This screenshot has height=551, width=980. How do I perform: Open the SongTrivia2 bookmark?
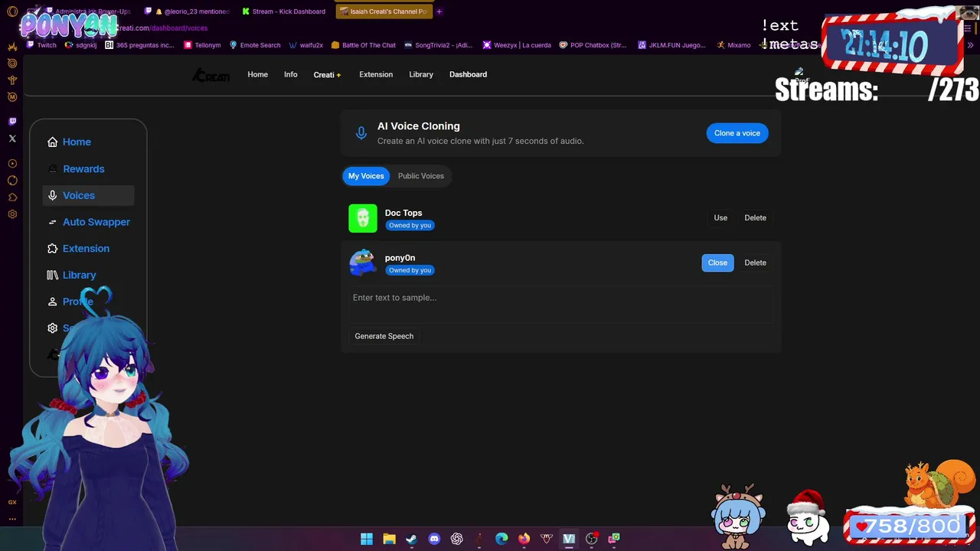coord(438,45)
